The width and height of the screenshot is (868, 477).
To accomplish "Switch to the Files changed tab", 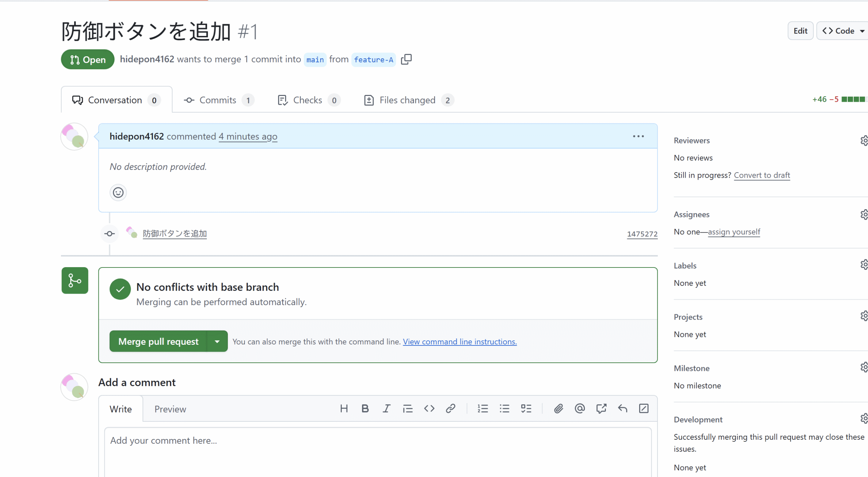I will click(x=409, y=100).
